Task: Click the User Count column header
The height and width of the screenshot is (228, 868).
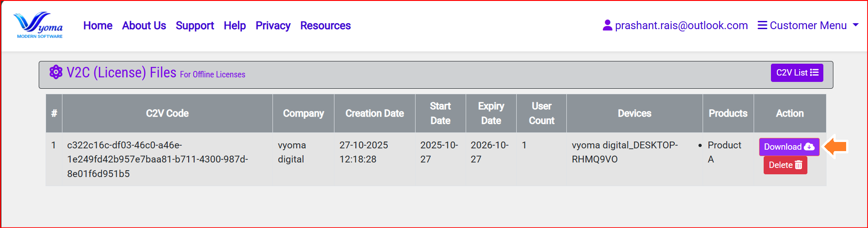Action: tap(542, 113)
